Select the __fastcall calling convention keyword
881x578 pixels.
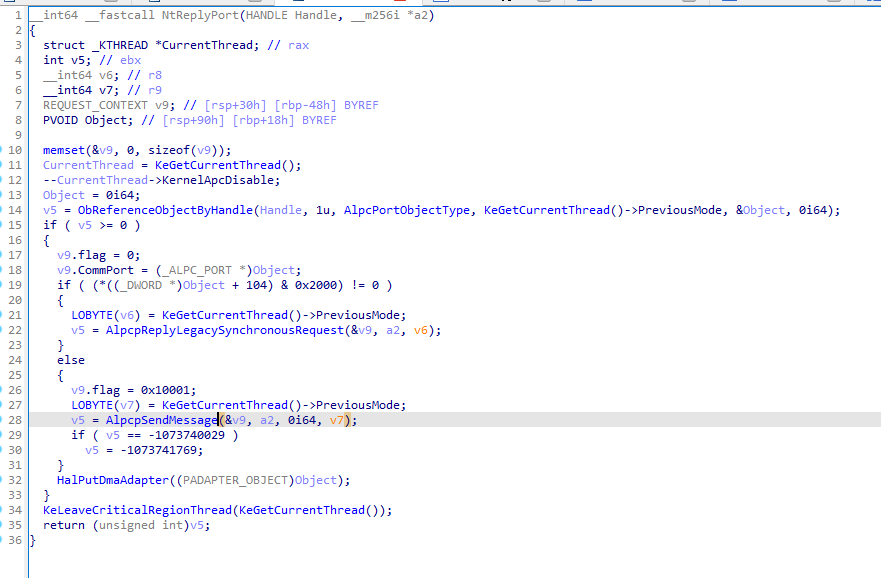(120, 15)
